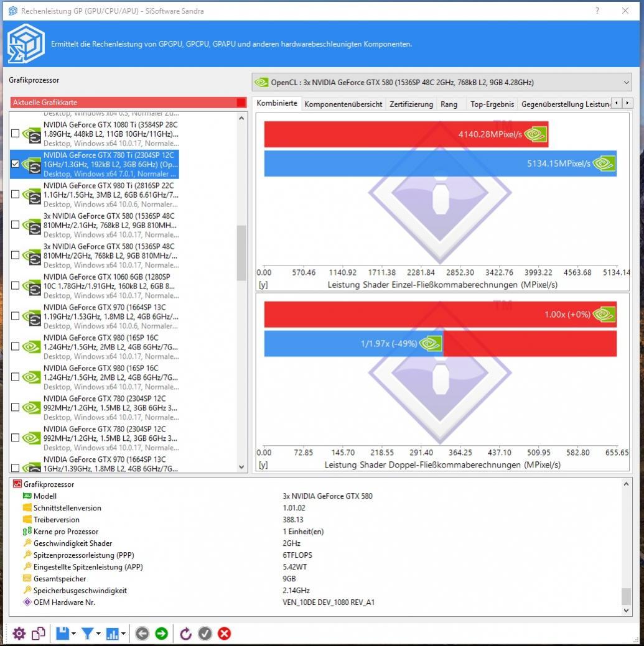Click the red X cancel icon
The image size is (644, 646).
[x=224, y=633]
